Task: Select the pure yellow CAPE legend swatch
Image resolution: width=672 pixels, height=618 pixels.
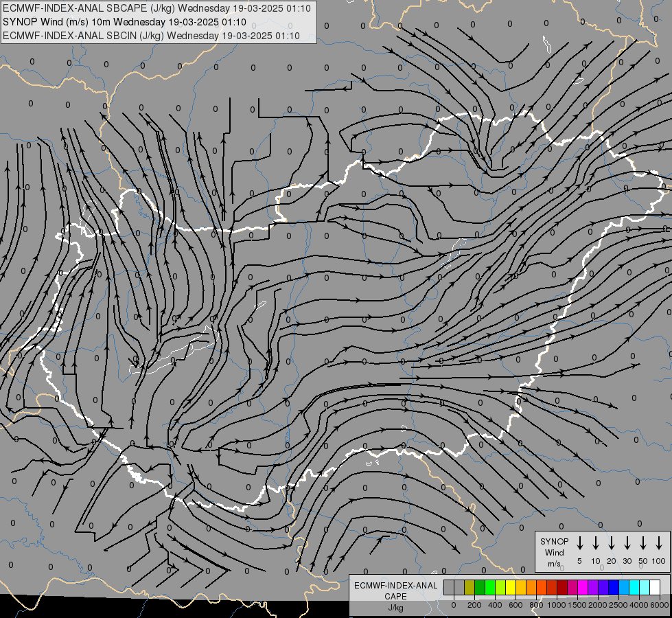Action: pyautogui.click(x=511, y=588)
